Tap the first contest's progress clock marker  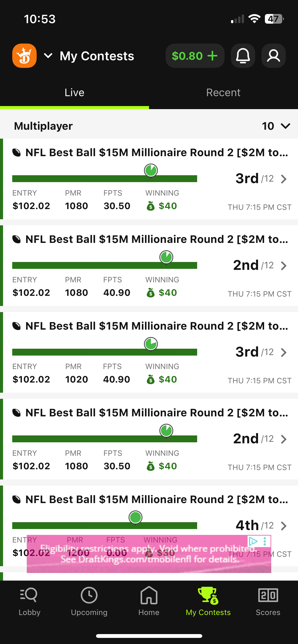point(151,170)
